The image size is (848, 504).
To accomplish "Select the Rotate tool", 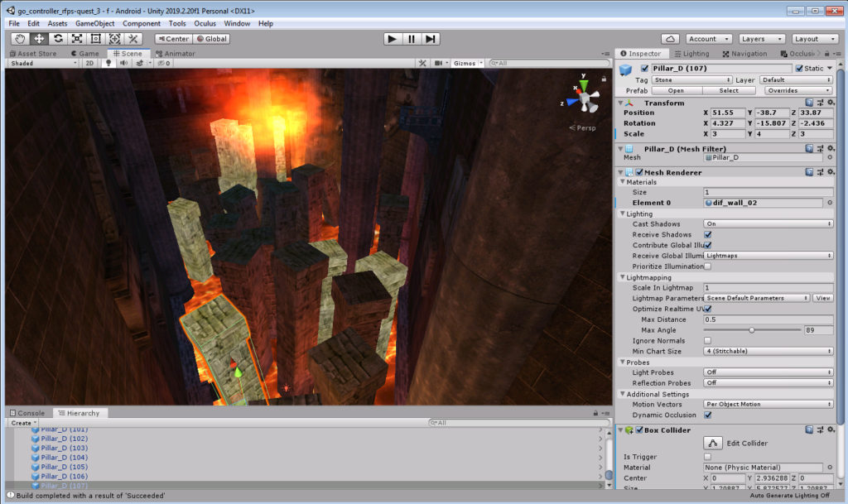I will 58,39.
